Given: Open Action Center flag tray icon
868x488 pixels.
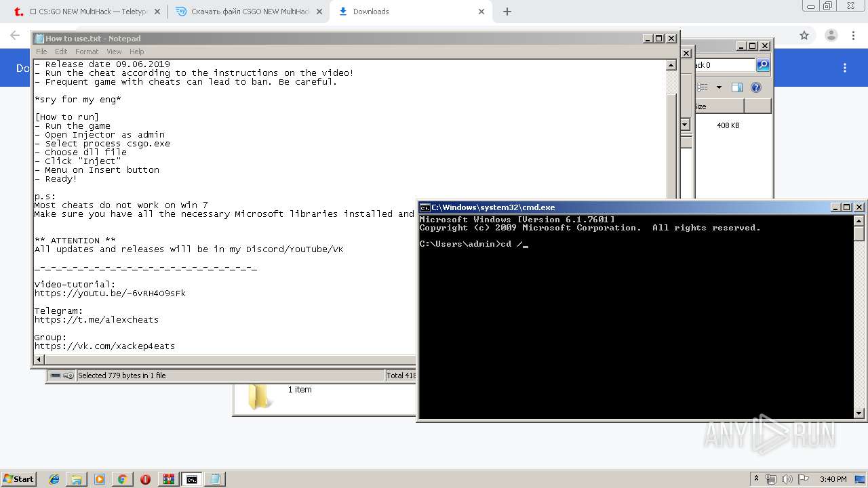Looking at the screenshot, I should click(803, 479).
